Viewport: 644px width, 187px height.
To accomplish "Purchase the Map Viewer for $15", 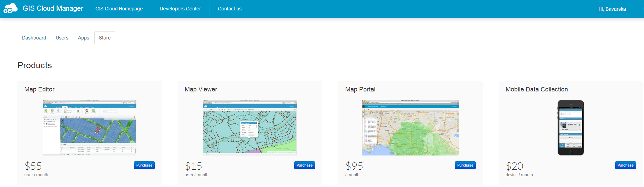I will [304, 165].
